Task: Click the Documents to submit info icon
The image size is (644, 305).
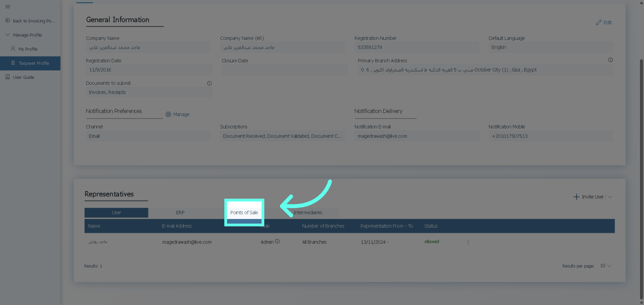Action: point(209,83)
